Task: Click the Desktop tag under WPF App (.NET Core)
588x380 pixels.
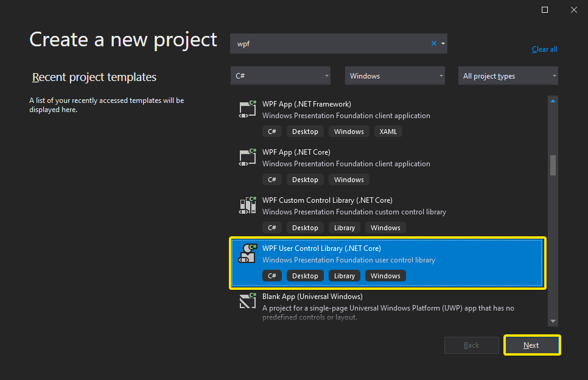Action: [x=305, y=179]
